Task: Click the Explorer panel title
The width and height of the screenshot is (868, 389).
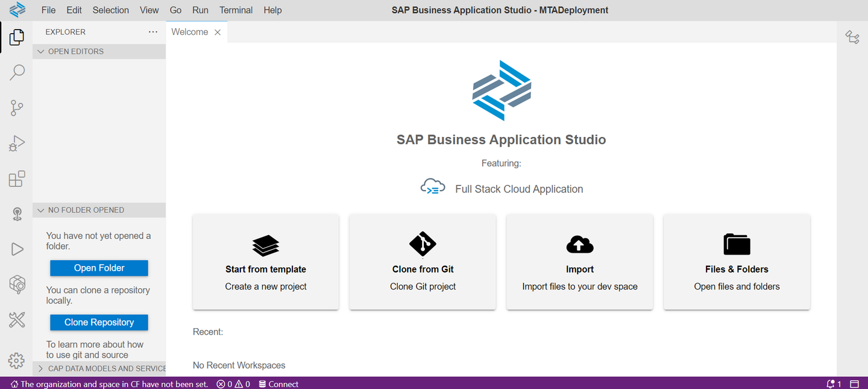Action: [66, 32]
